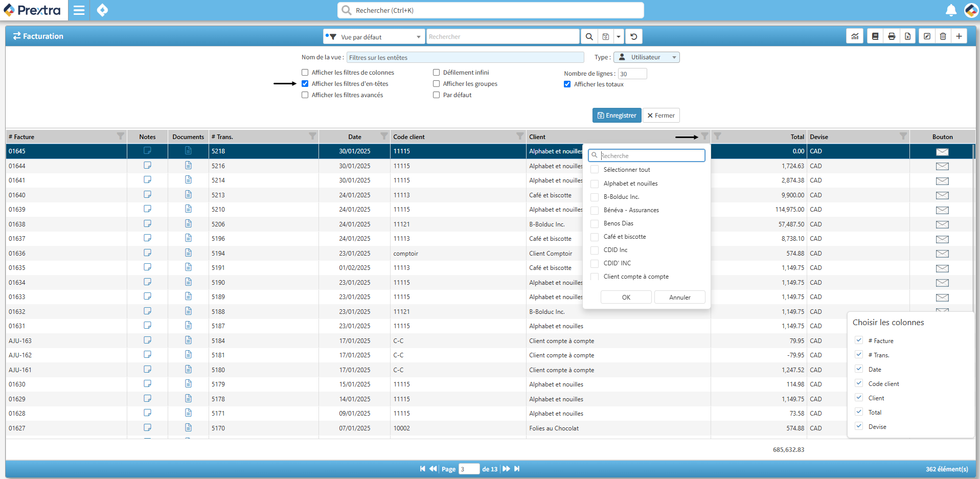This screenshot has width=980, height=479.
Task: Uncheck Date in Choisir les colonnes
Action: (x=859, y=369)
